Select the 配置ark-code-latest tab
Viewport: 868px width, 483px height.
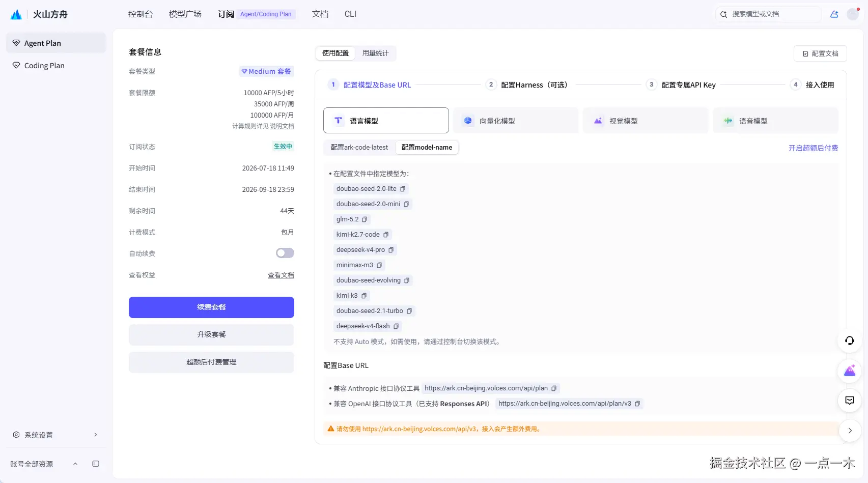coord(359,148)
